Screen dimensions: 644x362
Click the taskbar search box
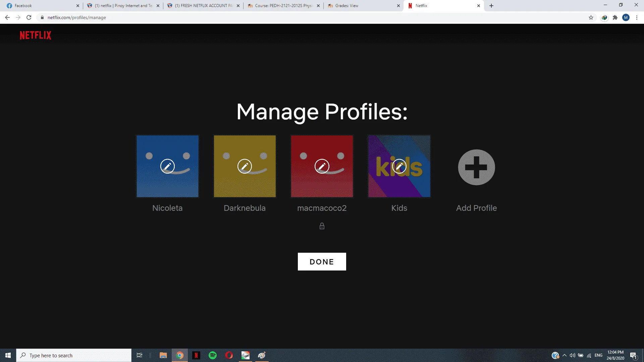coord(74,355)
